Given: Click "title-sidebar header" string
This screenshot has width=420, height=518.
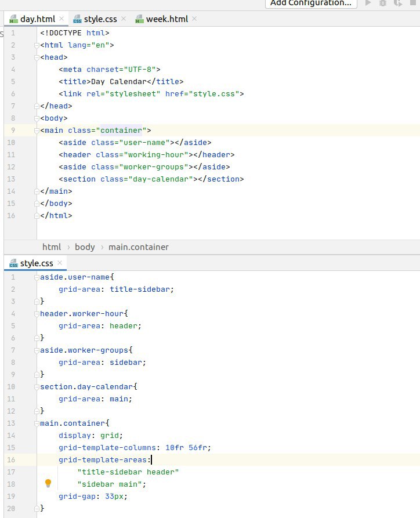Looking at the screenshot, I should click(128, 472).
